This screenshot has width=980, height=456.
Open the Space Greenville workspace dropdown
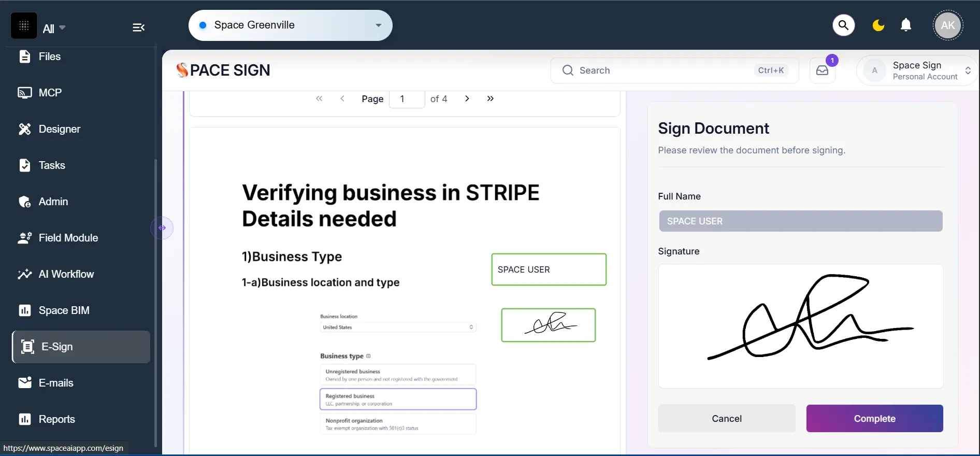[x=290, y=25]
